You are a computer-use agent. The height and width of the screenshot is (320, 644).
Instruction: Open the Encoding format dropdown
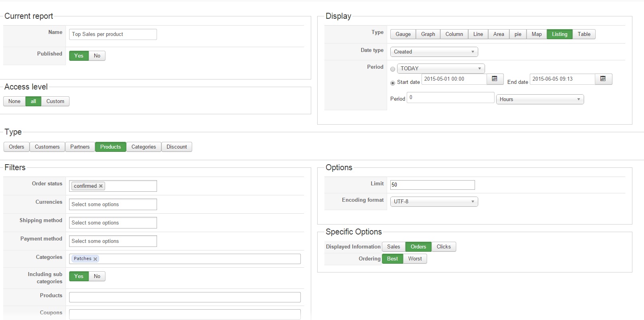[434, 202]
